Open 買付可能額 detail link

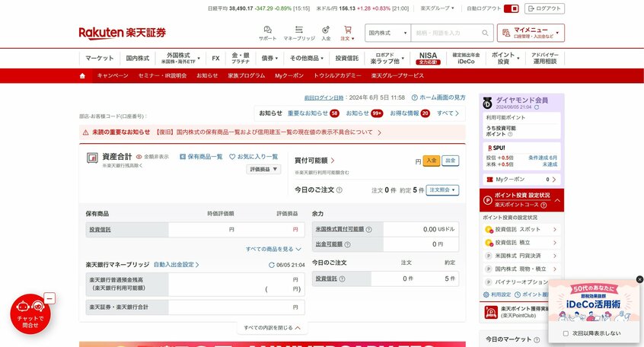[314, 161]
